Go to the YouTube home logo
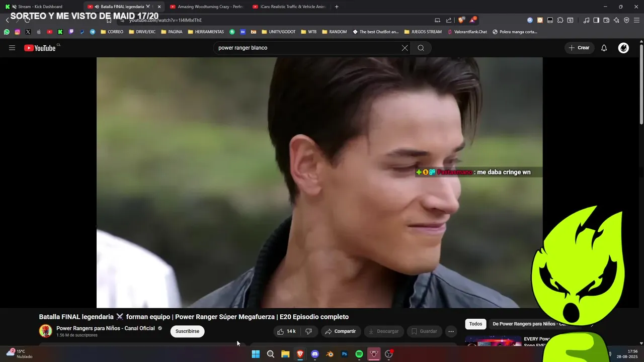This screenshot has height=362, width=644. (x=40, y=48)
